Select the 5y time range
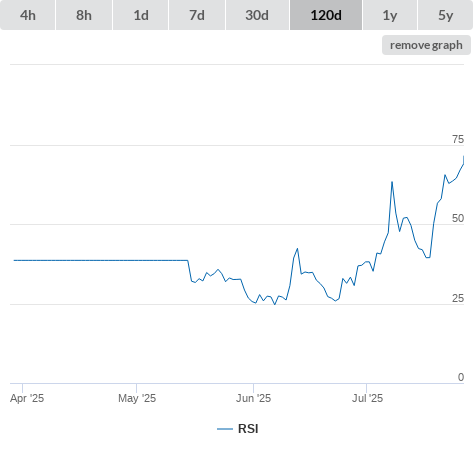Image resolution: width=474 pixels, height=455 pixels. pos(445,15)
